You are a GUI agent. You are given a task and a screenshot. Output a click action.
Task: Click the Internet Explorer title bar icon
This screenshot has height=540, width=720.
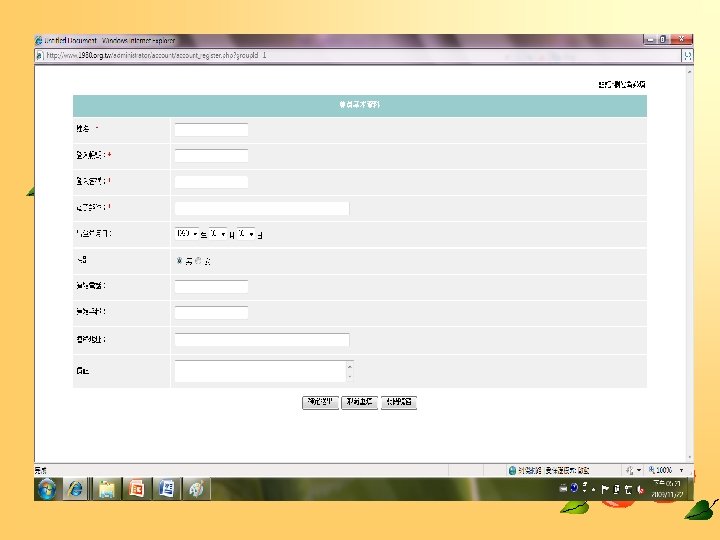point(39,40)
